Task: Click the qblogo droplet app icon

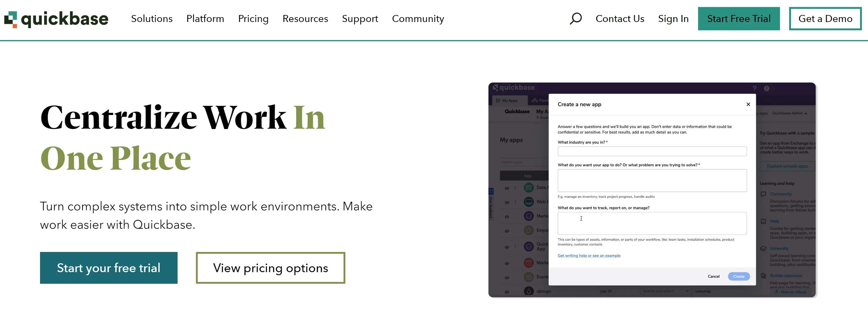Action: pos(529,291)
